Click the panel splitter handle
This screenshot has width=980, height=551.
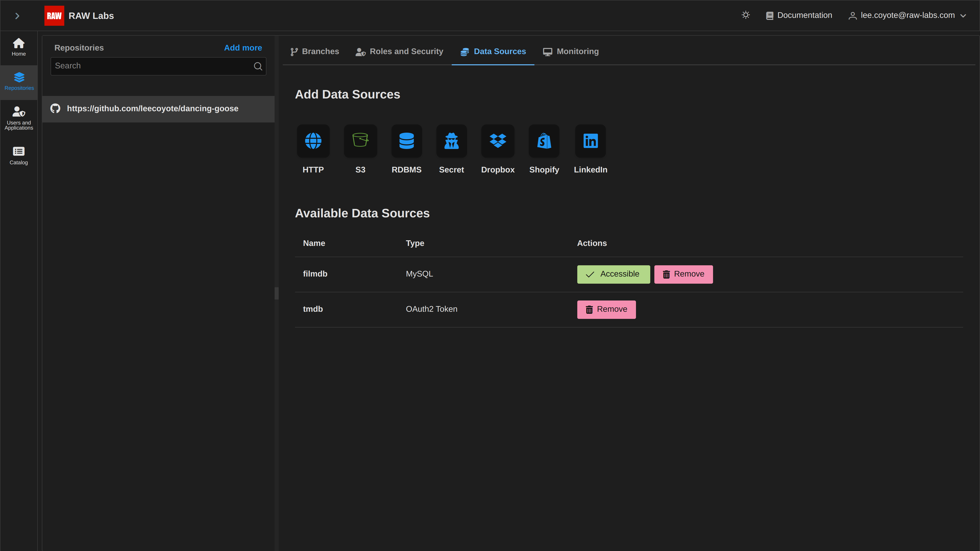tap(277, 293)
